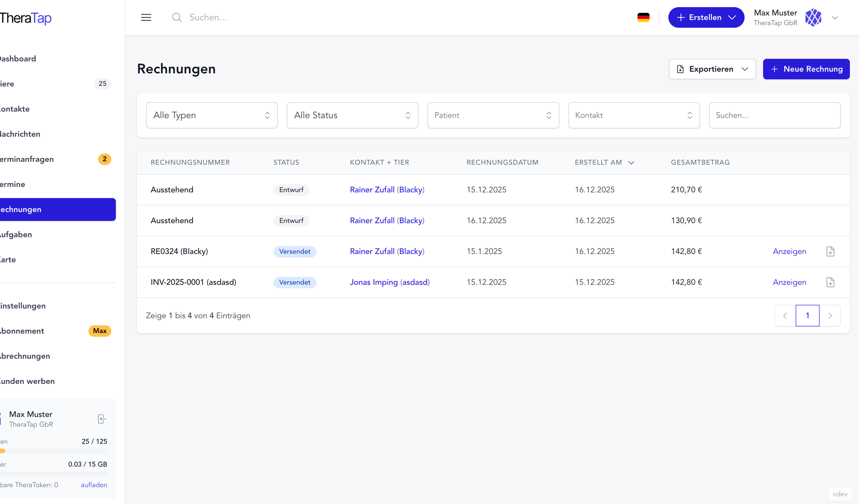Download invoice INV-2025-0001 via its download icon
Image resolution: width=859 pixels, height=504 pixels.
[x=830, y=282]
